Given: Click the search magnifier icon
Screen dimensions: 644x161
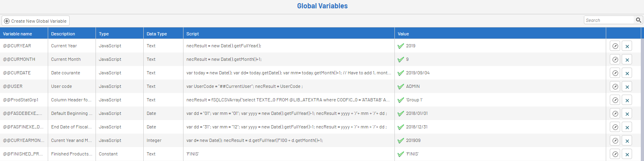Looking at the screenshot, I should 638,20.
